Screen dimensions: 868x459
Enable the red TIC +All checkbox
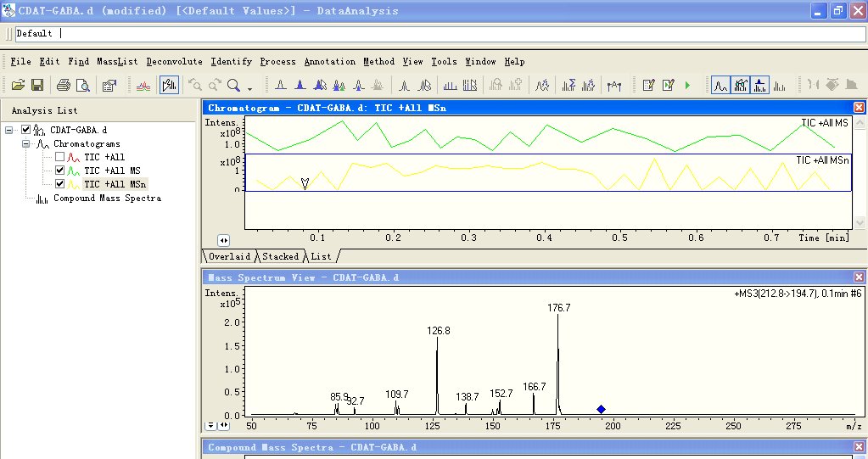tap(59, 157)
